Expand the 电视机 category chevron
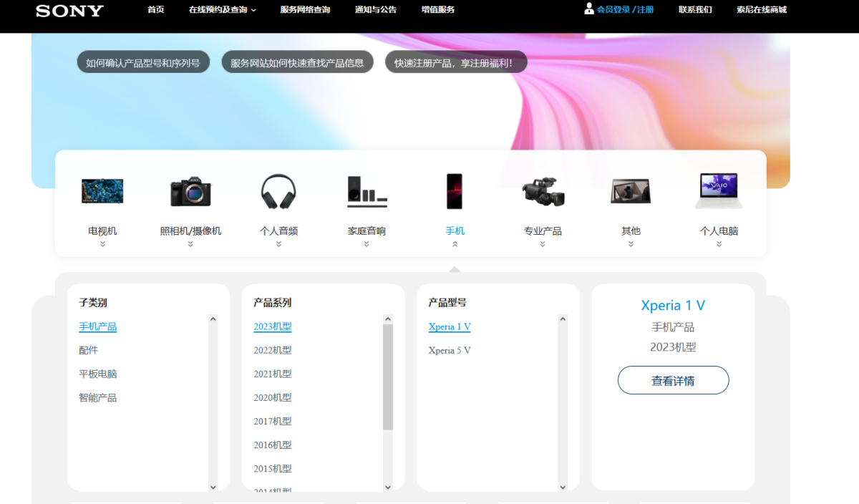The height and width of the screenshot is (504, 859). click(x=102, y=244)
